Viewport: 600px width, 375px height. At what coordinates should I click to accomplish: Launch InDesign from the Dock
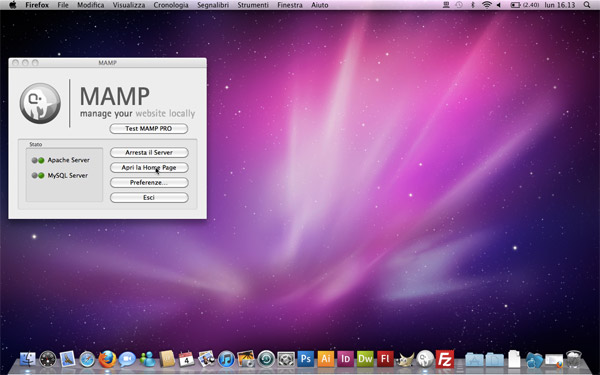pos(345,359)
